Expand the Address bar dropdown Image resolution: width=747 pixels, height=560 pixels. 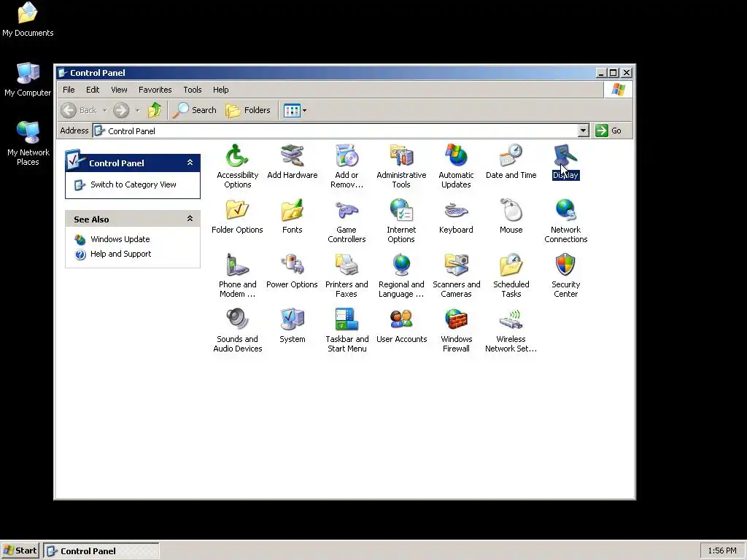coord(583,131)
